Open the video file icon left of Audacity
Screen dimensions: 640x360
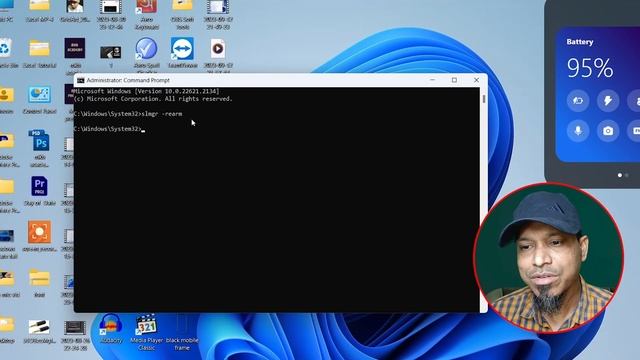[75, 328]
